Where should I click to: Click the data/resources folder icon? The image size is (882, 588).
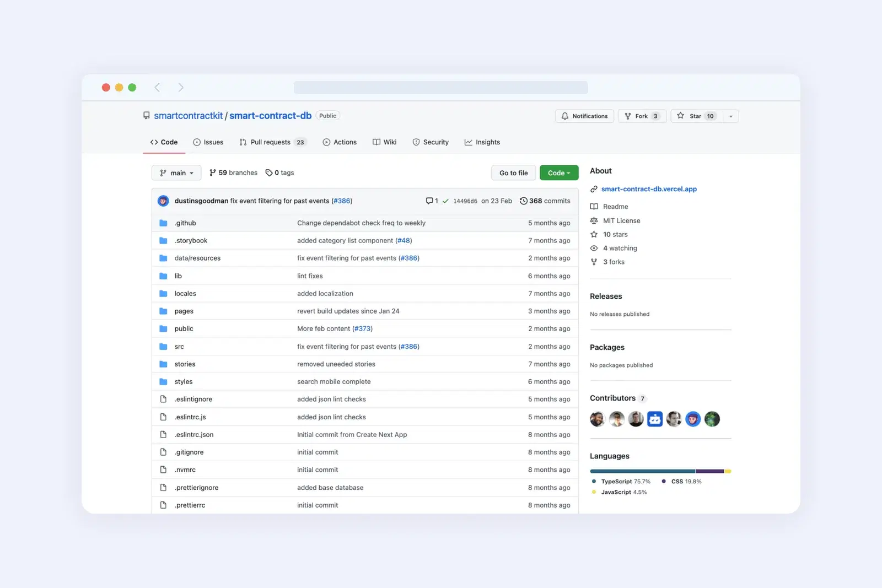pyautogui.click(x=163, y=258)
